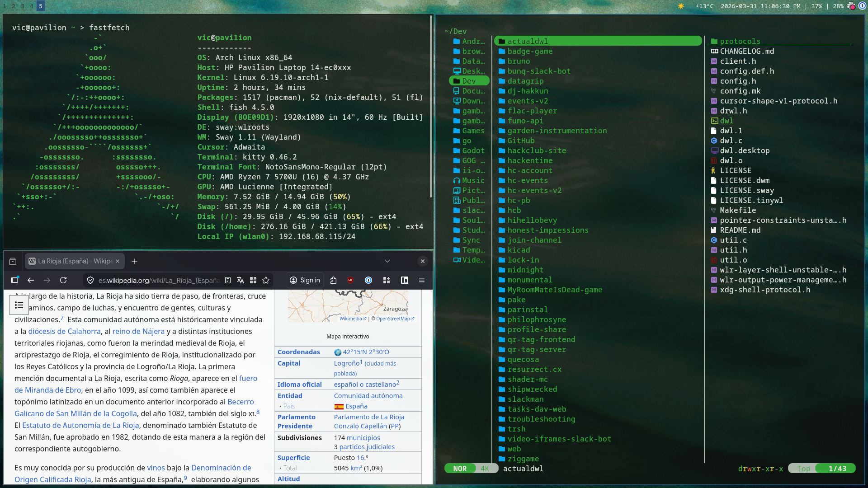Open the Extensions puzzle icon
Screen dimensions: 868x488
[334, 280]
